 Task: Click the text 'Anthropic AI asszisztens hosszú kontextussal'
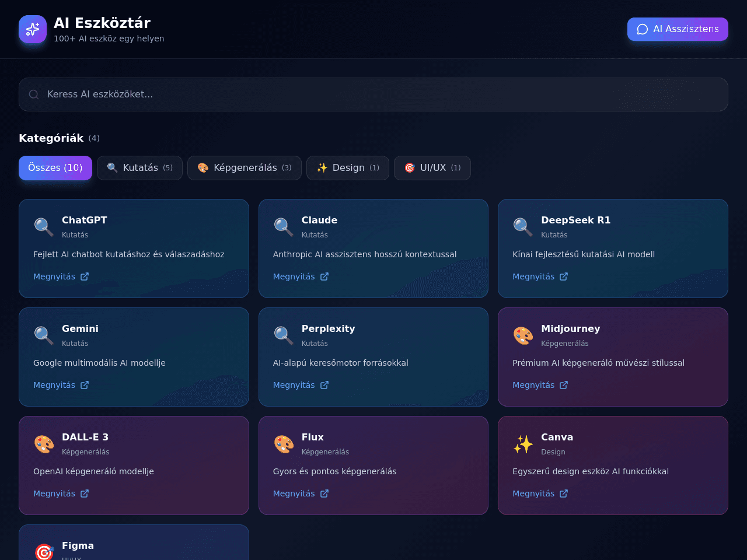[365, 254]
